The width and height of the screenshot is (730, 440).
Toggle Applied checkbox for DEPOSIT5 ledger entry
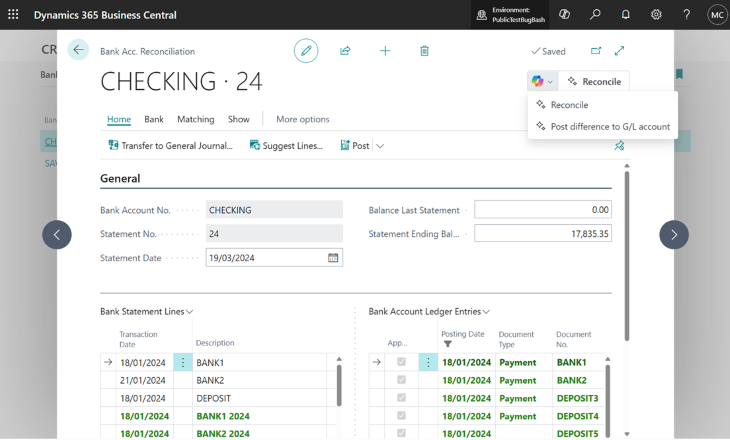(x=401, y=433)
